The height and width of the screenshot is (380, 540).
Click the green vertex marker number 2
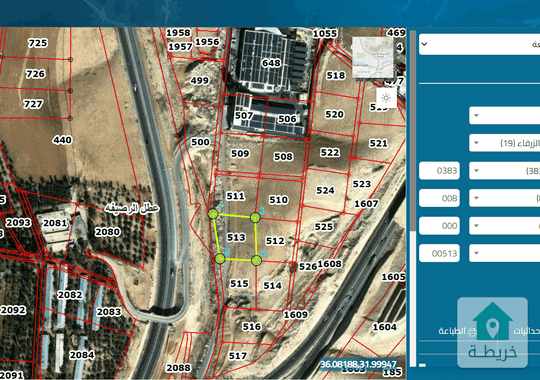click(x=220, y=258)
